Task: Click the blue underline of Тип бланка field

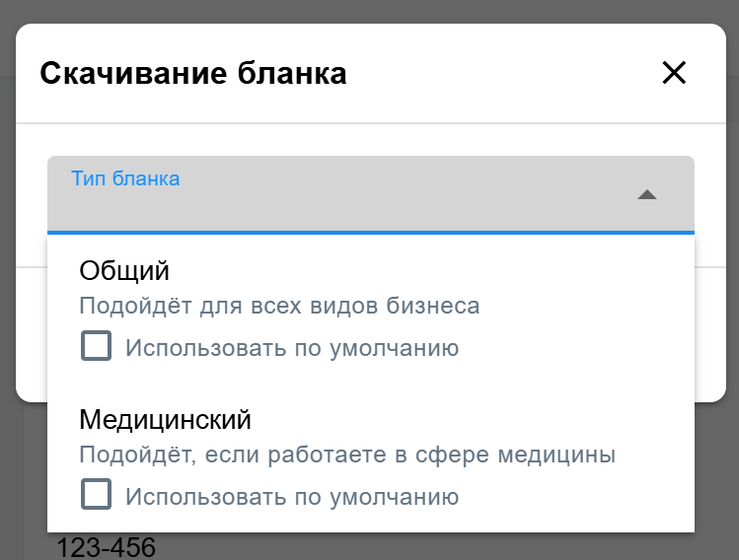Action: coord(371,233)
